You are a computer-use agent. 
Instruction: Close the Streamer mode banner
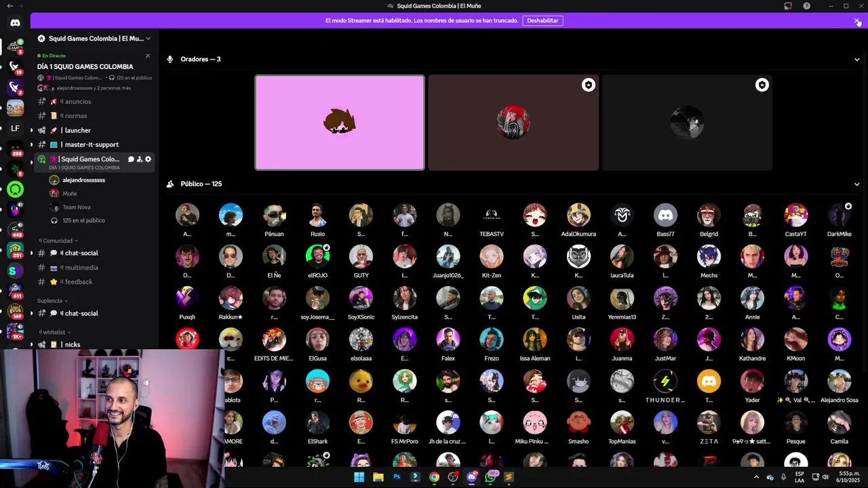(856, 20)
